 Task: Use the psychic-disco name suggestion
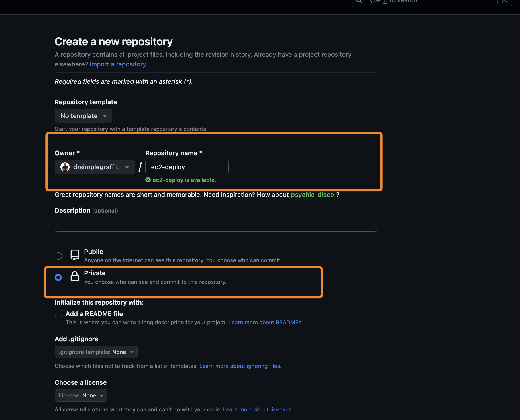point(312,195)
